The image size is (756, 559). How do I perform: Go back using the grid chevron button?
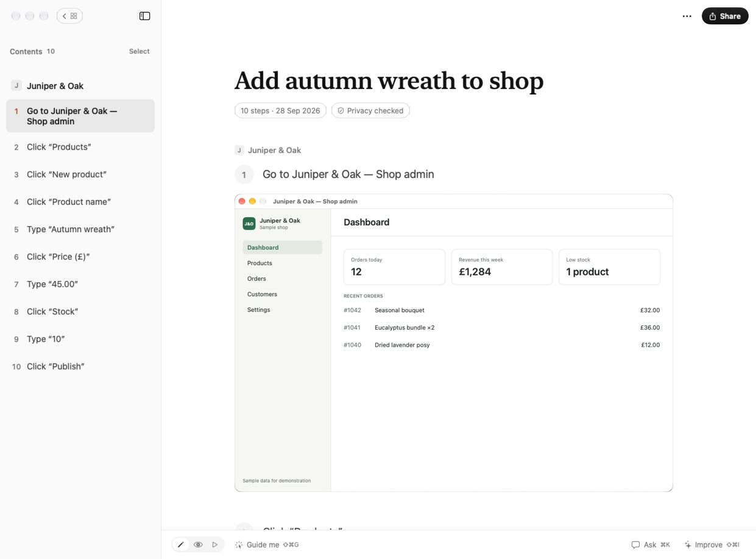click(x=69, y=16)
